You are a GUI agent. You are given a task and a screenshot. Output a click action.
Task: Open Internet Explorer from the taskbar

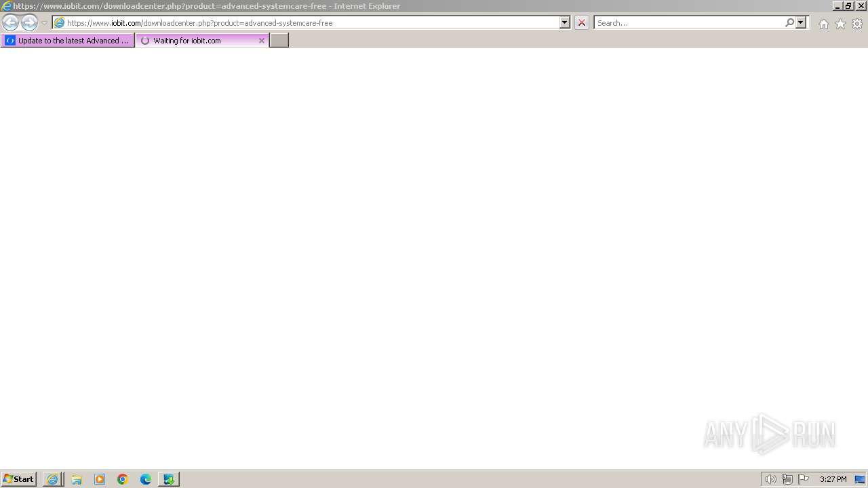coord(52,479)
